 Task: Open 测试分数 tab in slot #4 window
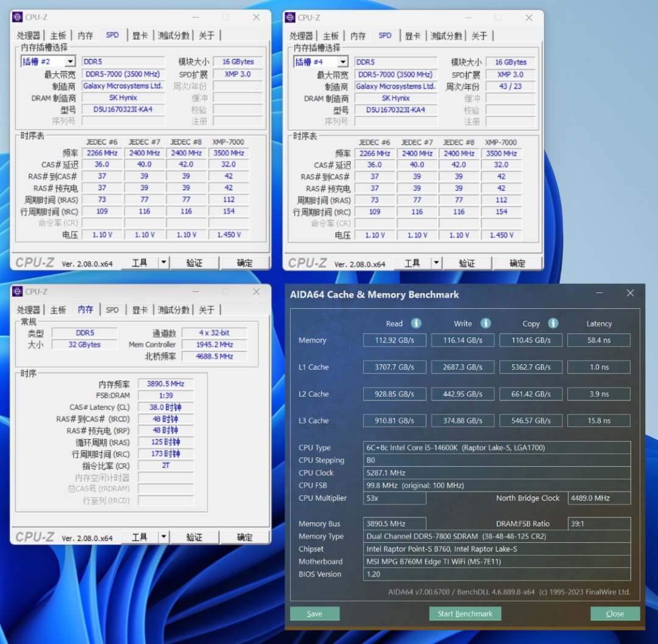pos(446,36)
